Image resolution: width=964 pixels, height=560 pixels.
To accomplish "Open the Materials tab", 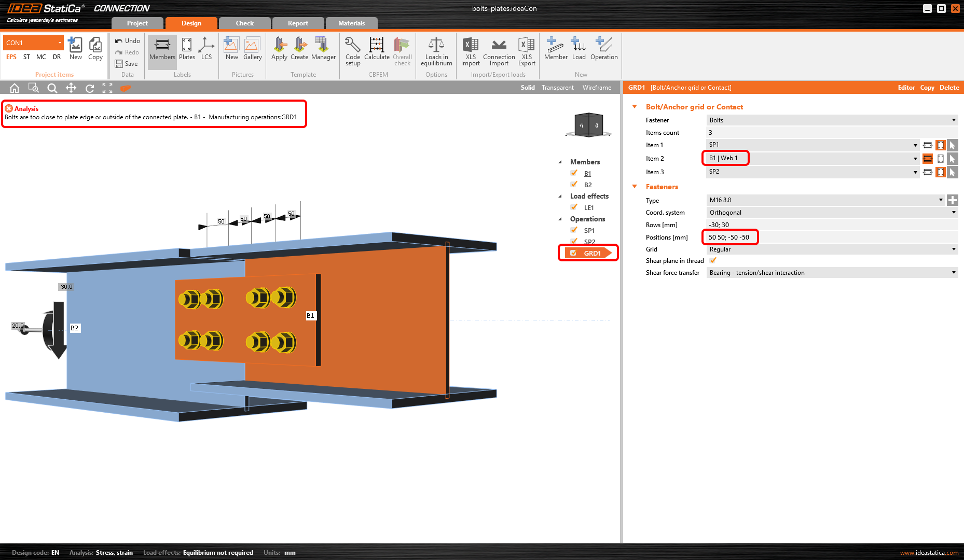I will coord(351,23).
